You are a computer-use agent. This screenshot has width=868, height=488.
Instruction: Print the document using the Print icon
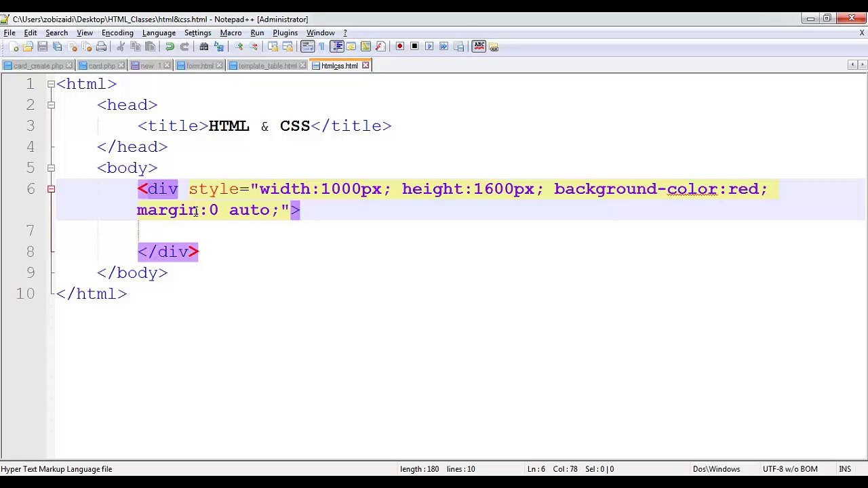click(x=102, y=46)
